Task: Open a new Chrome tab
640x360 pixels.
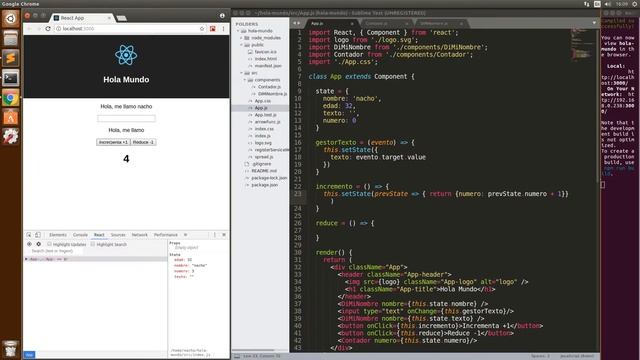Action: [x=122, y=18]
